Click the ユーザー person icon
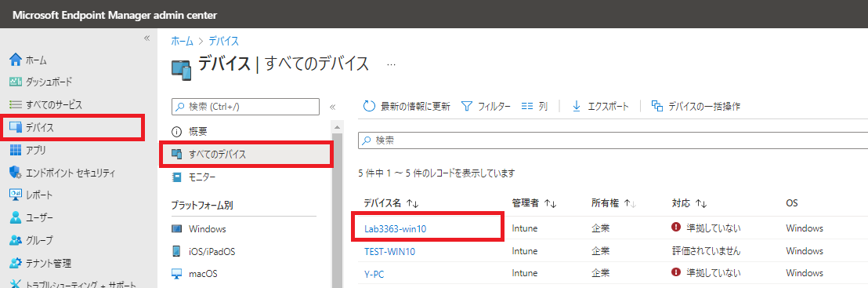 coord(16,217)
